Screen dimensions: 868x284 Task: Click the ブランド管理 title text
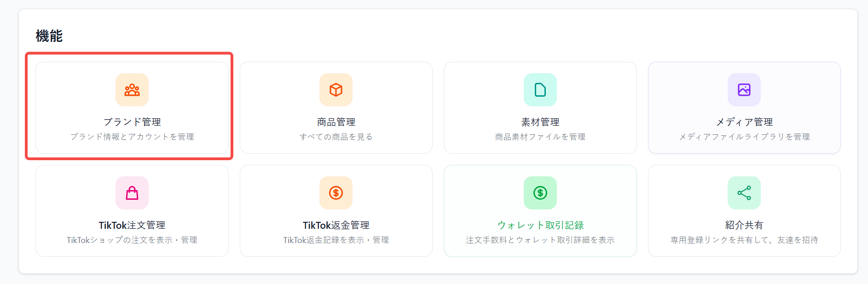pos(132,122)
